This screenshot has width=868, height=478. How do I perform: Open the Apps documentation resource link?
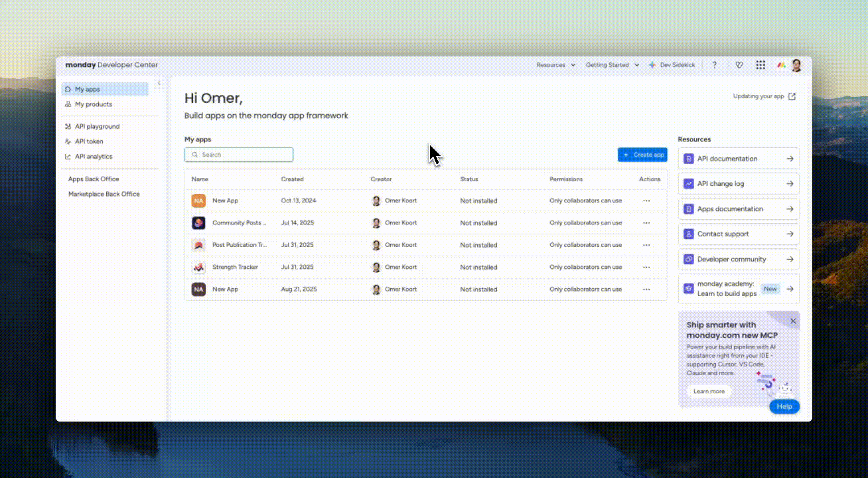tap(739, 209)
